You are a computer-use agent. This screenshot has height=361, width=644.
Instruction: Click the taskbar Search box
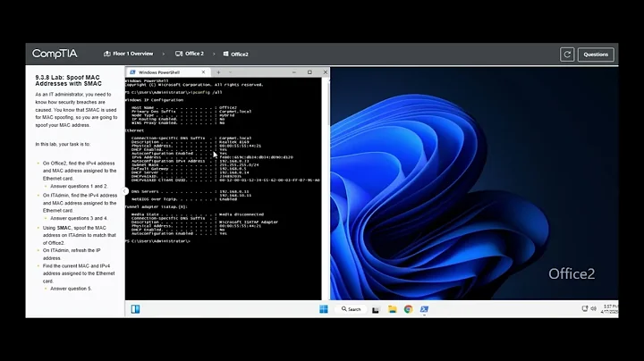tap(352, 309)
